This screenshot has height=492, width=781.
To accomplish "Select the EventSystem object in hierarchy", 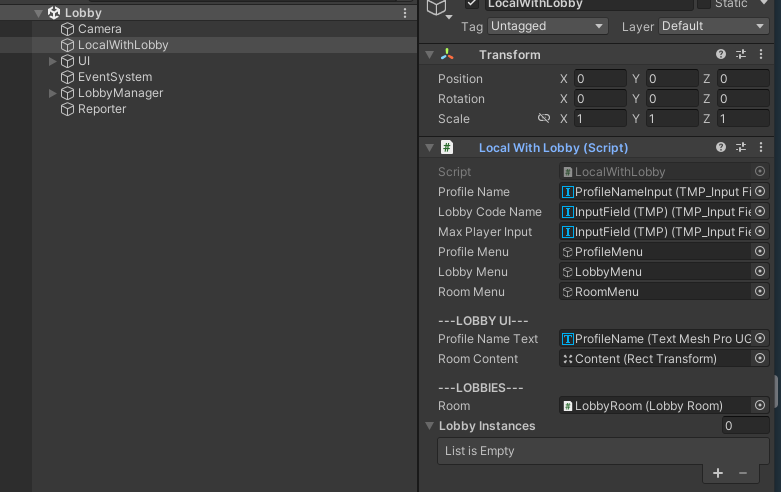I will [114, 77].
